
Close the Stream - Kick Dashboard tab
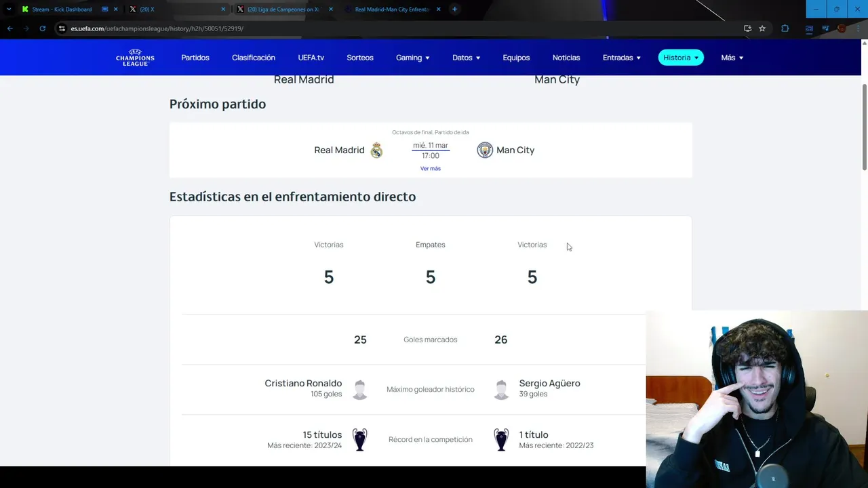pyautogui.click(x=116, y=9)
